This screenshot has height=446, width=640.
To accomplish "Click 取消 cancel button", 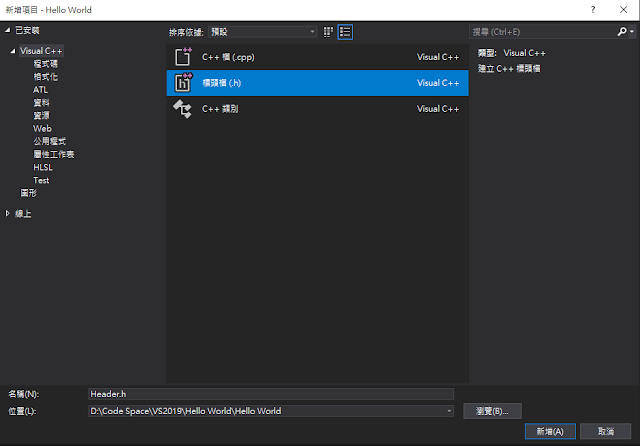I will [x=606, y=431].
